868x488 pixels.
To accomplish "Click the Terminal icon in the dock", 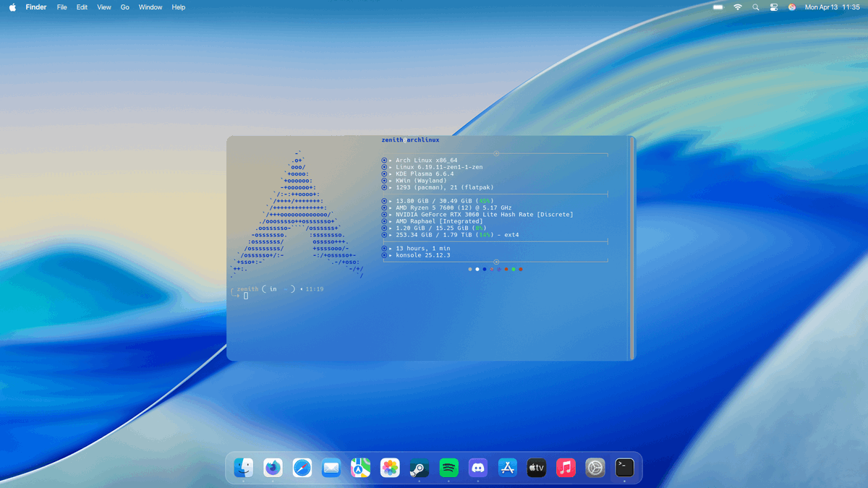I will (x=624, y=468).
